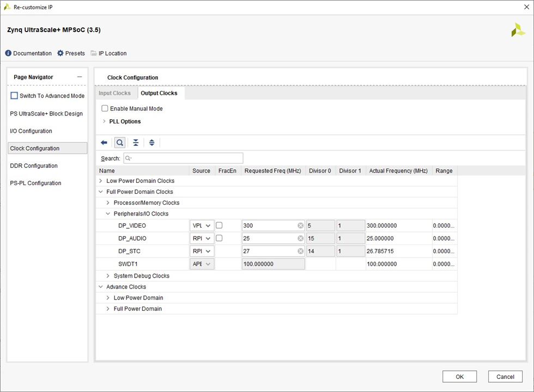Select DP_AUDIO actual frequency 25.000000
The width and height of the screenshot is (534, 392).
pos(380,238)
